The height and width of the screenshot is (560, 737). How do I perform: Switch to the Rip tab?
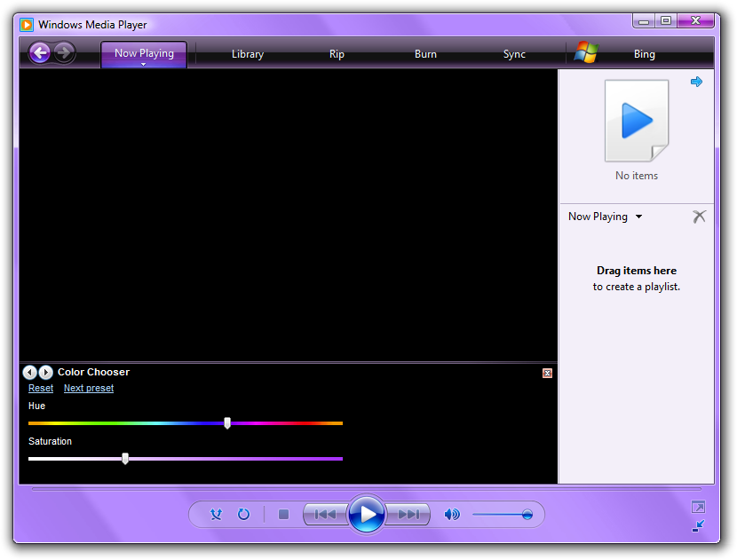pyautogui.click(x=337, y=54)
